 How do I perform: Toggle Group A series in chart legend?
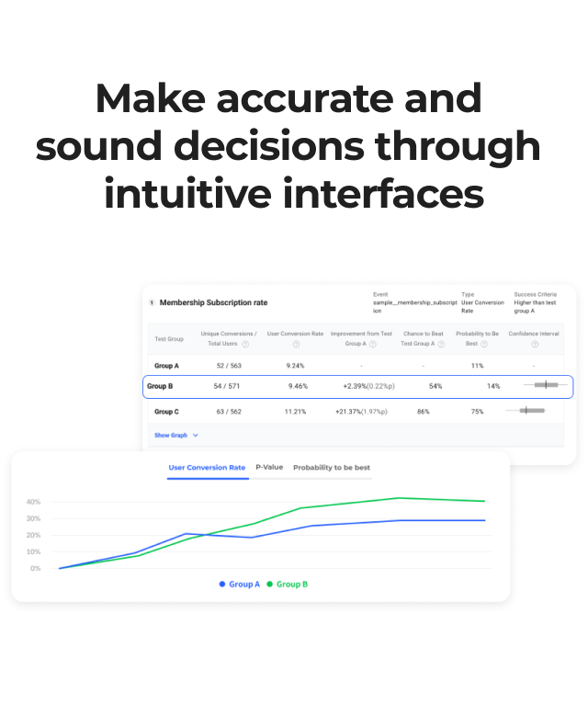(x=239, y=584)
